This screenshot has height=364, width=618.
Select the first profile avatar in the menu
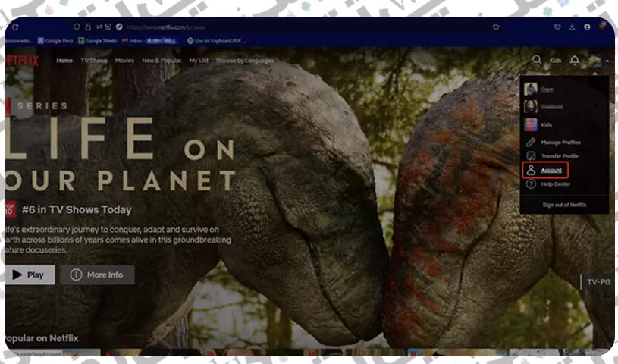point(531,89)
